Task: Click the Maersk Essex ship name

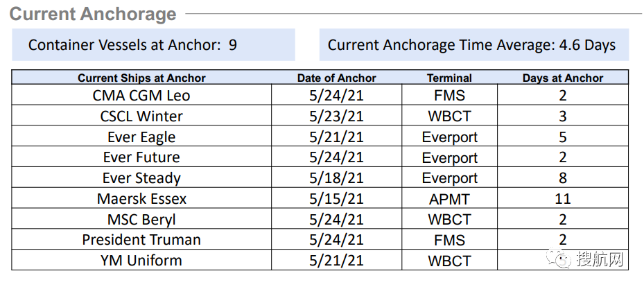Action: point(141,199)
